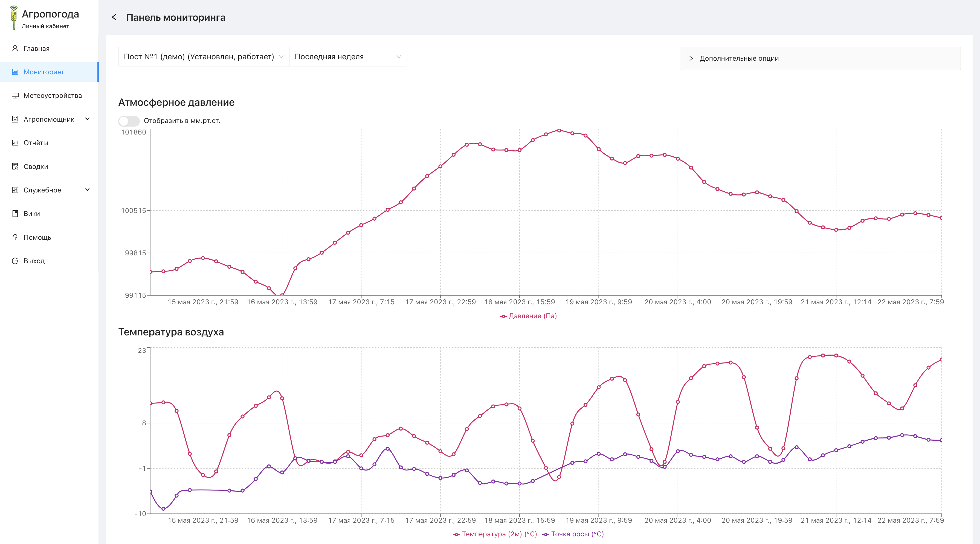Image resolution: width=980 pixels, height=544 pixels.
Task: Open the Отчёты page
Action: (49, 143)
